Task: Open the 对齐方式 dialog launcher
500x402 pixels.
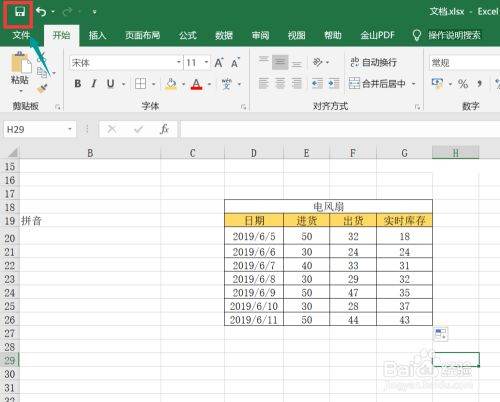Action: (x=417, y=107)
